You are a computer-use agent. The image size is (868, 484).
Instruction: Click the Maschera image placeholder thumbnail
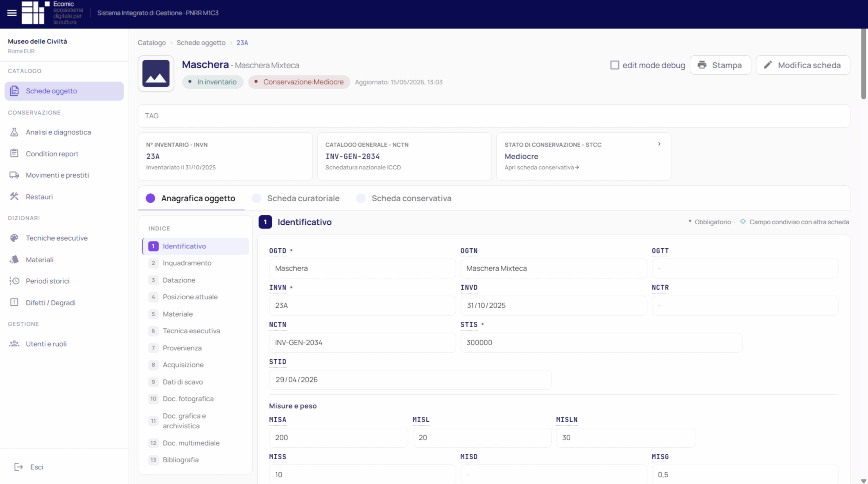pyautogui.click(x=156, y=73)
